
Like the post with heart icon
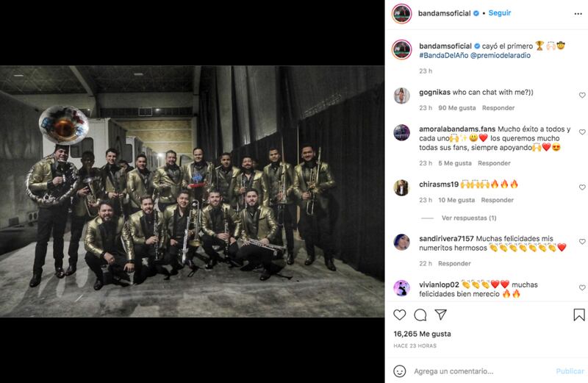399,315
